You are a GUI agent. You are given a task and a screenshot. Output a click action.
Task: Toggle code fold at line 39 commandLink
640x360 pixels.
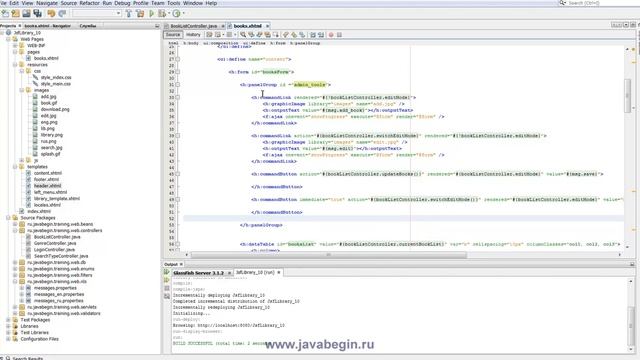click(x=178, y=136)
